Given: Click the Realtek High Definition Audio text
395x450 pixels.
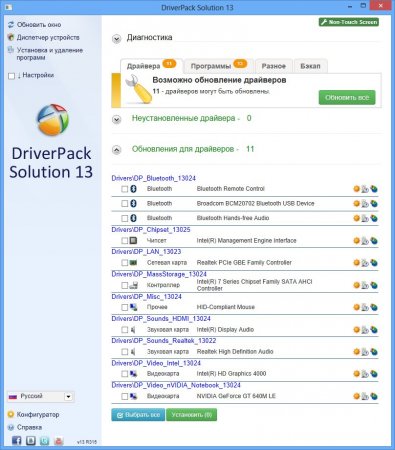Looking at the screenshot, I should (x=235, y=352).
